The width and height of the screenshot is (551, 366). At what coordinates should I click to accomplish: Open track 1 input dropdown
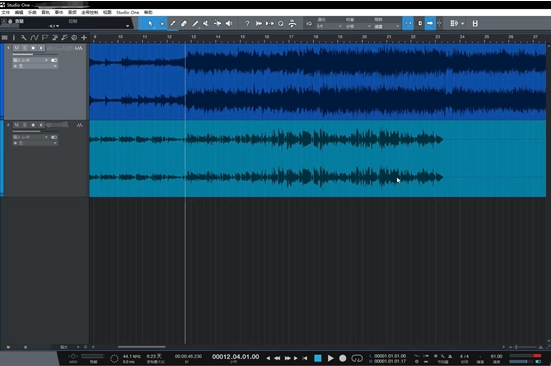click(x=31, y=60)
